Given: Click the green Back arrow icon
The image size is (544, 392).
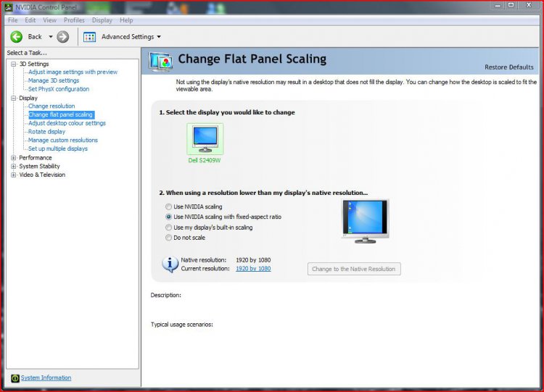Looking at the screenshot, I should click(x=16, y=37).
